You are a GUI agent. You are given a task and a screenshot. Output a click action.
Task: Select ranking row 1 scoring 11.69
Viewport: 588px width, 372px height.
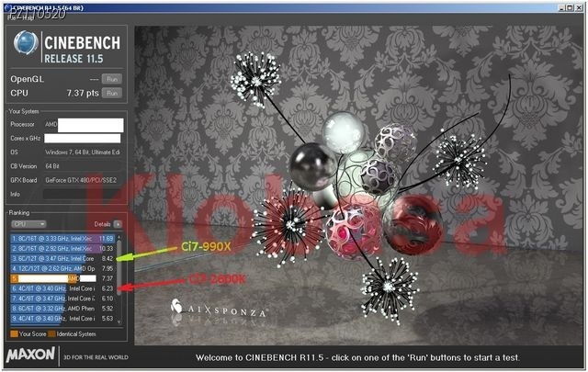pos(62,239)
